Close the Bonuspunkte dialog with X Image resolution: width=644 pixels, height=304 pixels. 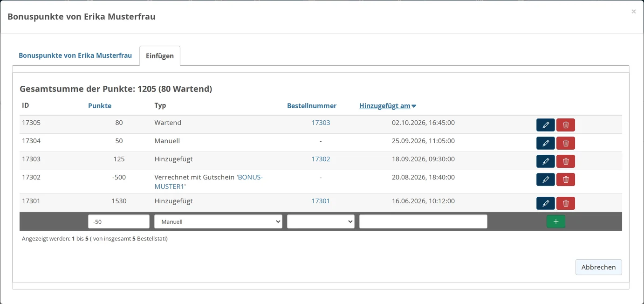click(x=633, y=12)
